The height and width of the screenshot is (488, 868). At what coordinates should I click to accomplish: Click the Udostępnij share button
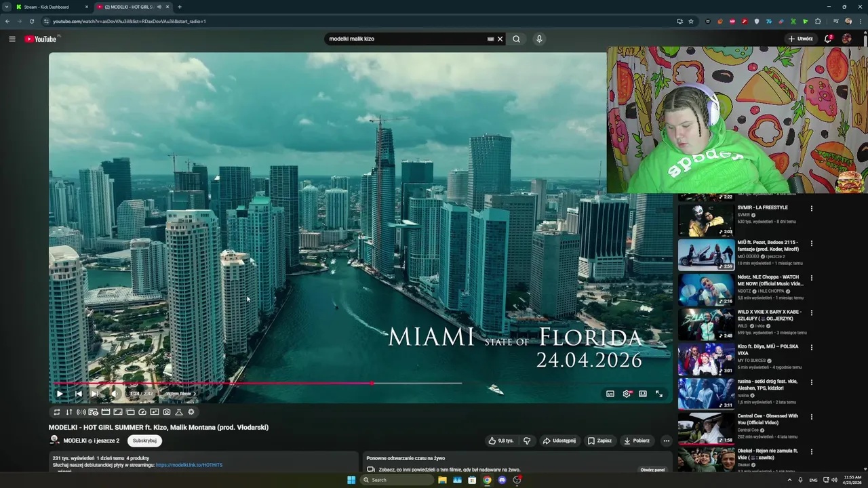[559, 441]
